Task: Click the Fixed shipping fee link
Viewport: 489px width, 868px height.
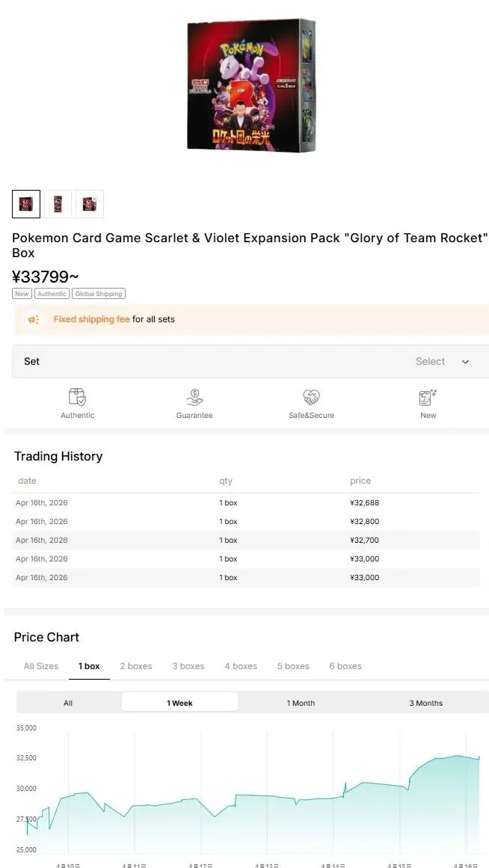Action: [91, 319]
